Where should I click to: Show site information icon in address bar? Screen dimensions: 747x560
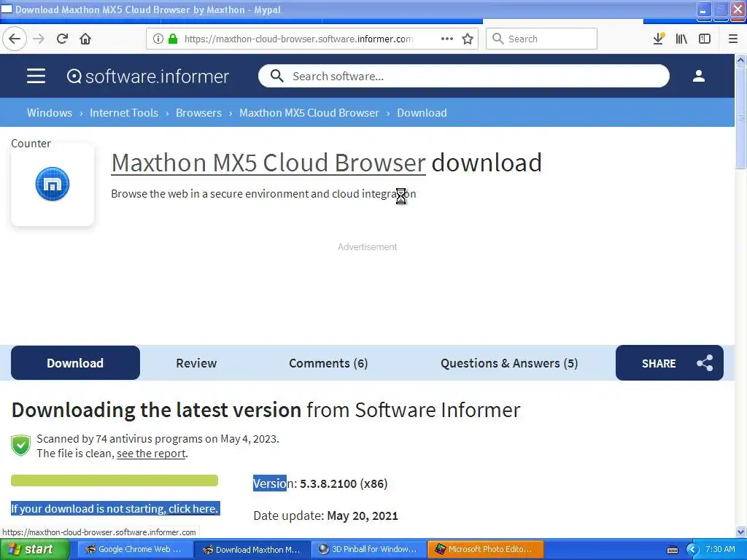point(158,39)
